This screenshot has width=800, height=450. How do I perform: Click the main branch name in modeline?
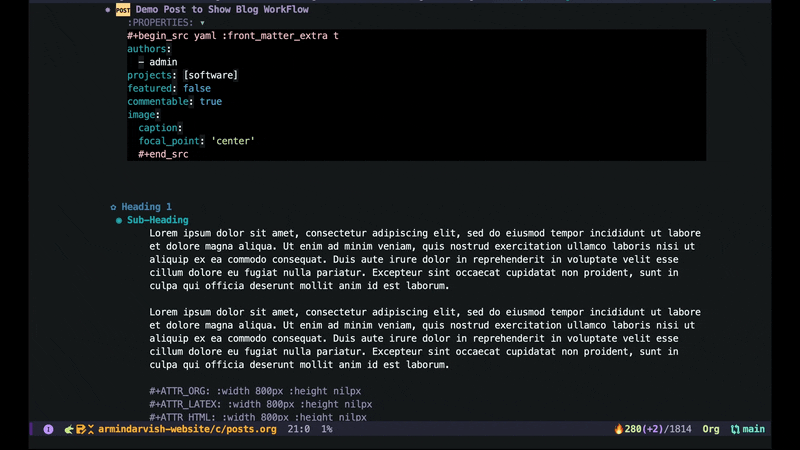tap(754, 429)
